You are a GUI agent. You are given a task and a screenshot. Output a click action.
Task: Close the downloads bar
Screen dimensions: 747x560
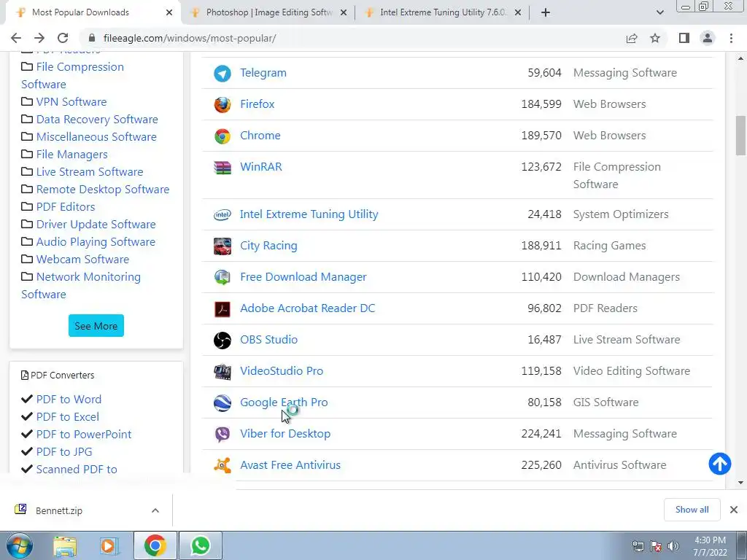(x=734, y=510)
